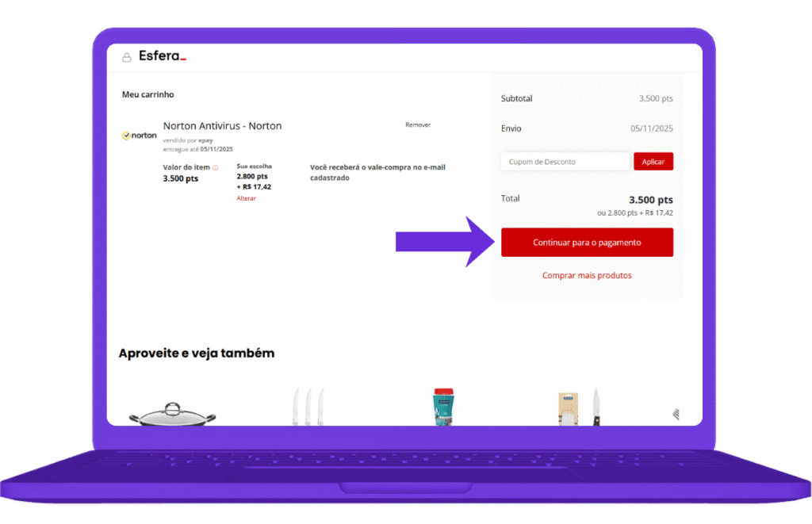The height and width of the screenshot is (524, 812).
Task: Click "Continuar para o pagamento"
Action: coord(587,242)
